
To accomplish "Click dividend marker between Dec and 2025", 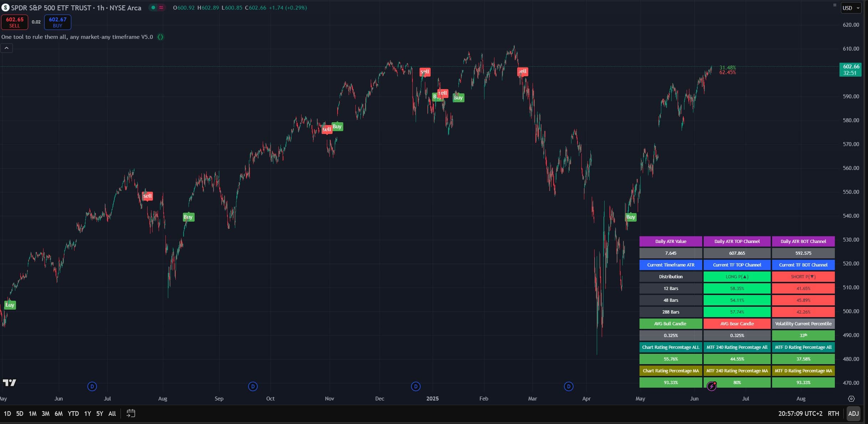I will coord(416,386).
